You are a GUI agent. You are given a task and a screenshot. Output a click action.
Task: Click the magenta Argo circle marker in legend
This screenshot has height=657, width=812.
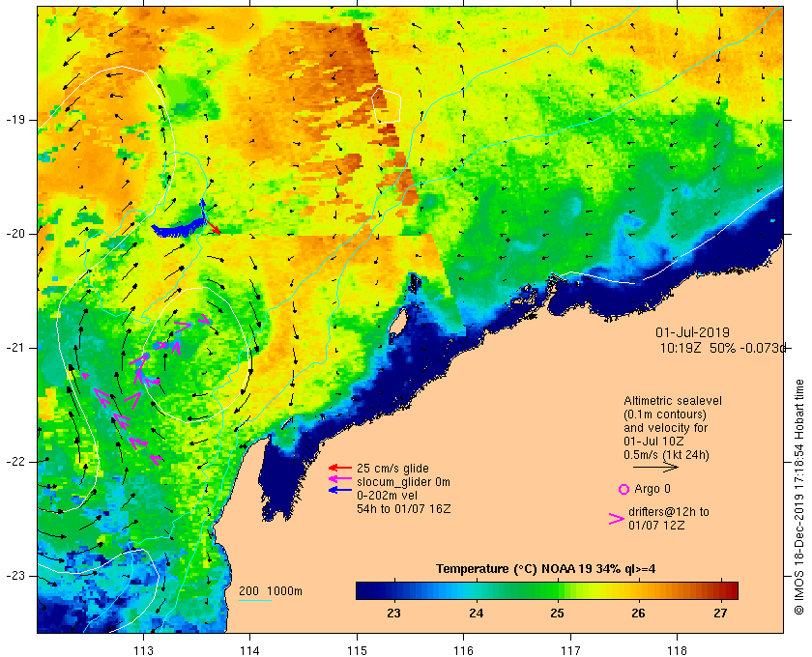point(624,489)
